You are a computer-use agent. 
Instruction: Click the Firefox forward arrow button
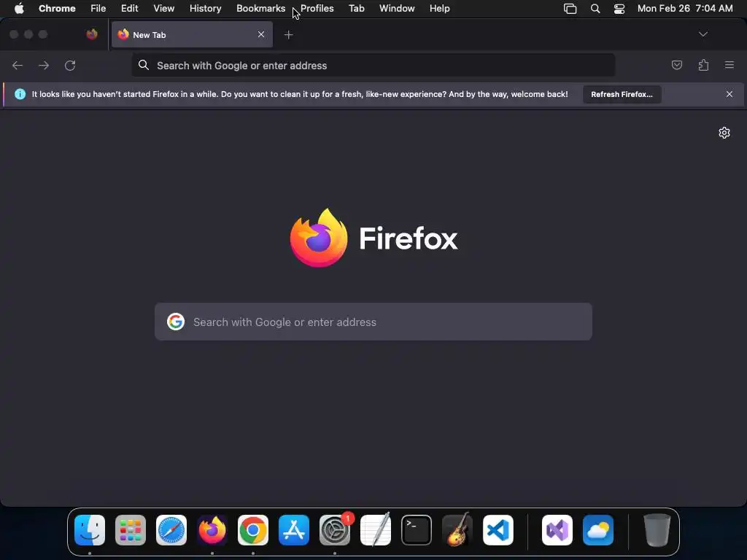(44, 65)
